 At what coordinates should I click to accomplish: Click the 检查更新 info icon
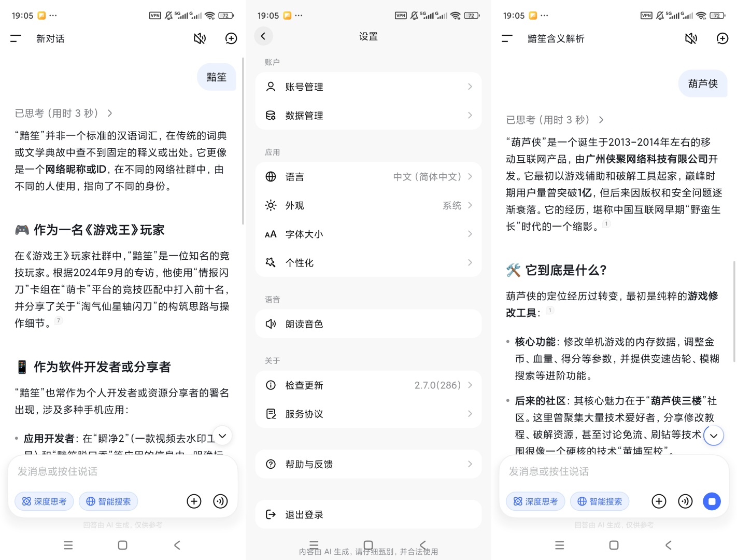[271, 385]
